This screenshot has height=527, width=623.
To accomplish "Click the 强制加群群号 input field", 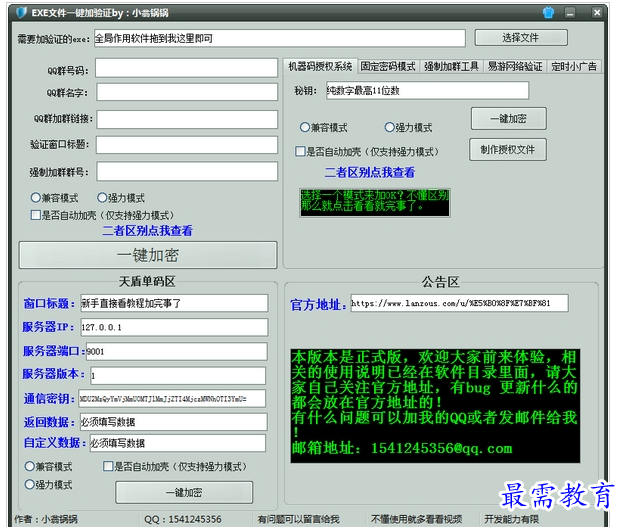I will pos(187,172).
